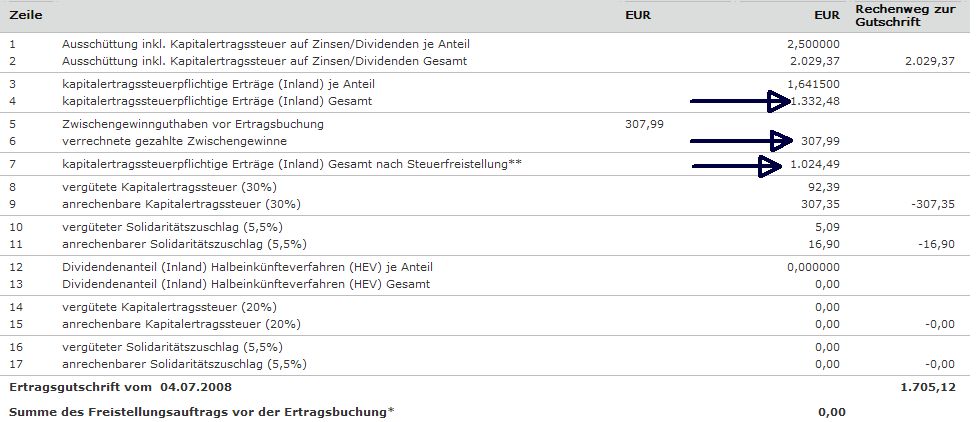Select the anrechenbarer Solidaritätszuschlag label in row 11

point(183,243)
